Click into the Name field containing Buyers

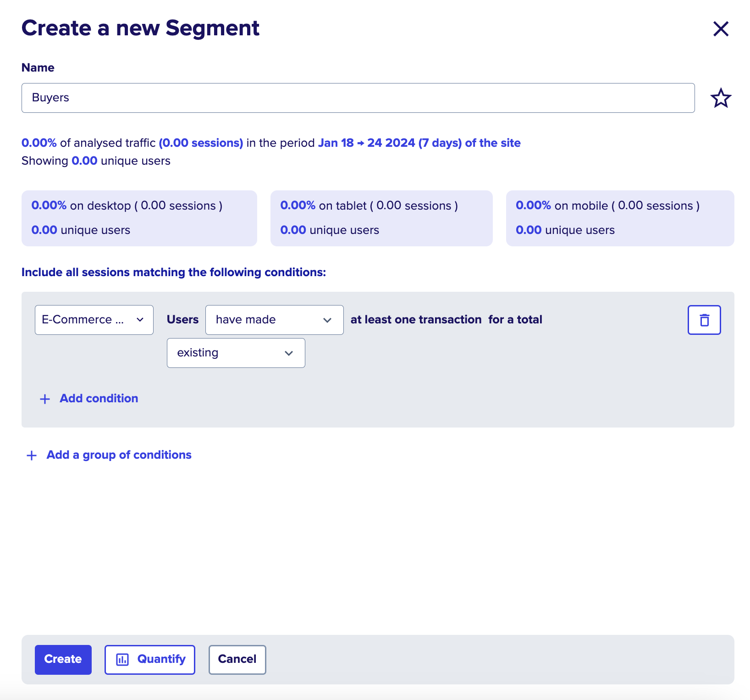click(x=358, y=98)
